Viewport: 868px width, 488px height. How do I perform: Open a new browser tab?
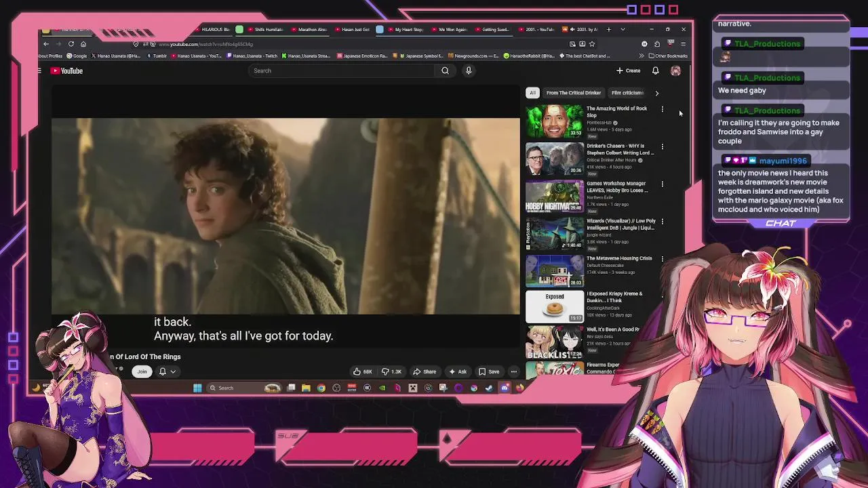pyautogui.click(x=608, y=29)
